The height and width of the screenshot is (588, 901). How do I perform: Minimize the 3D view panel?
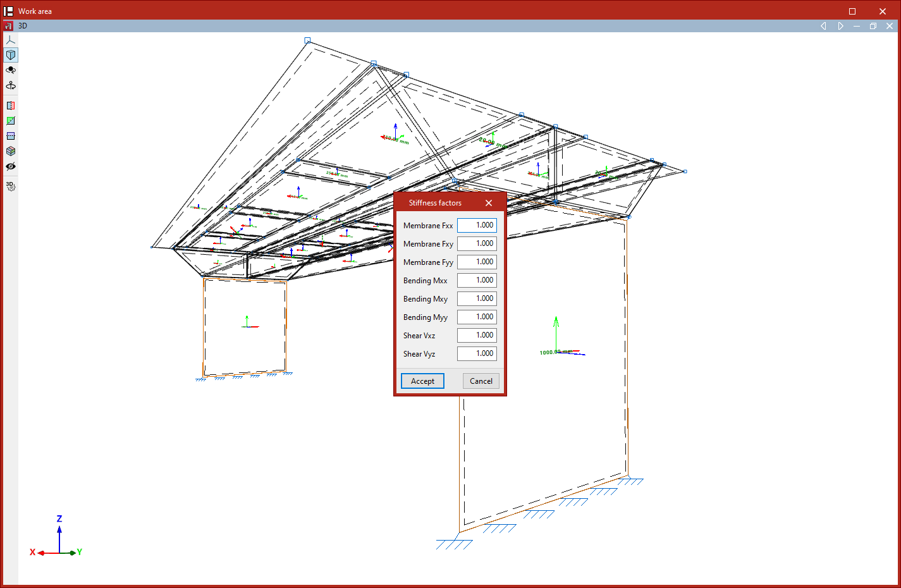pos(857,26)
